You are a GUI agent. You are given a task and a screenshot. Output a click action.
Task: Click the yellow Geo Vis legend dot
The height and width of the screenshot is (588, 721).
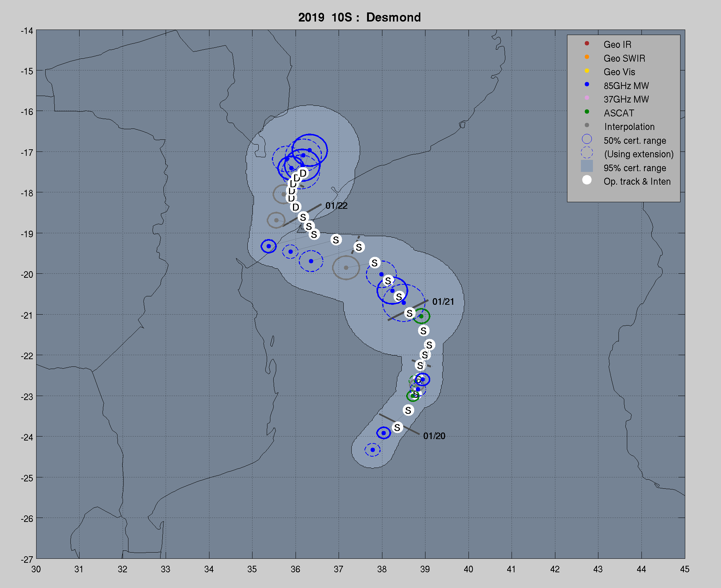pyautogui.click(x=587, y=71)
